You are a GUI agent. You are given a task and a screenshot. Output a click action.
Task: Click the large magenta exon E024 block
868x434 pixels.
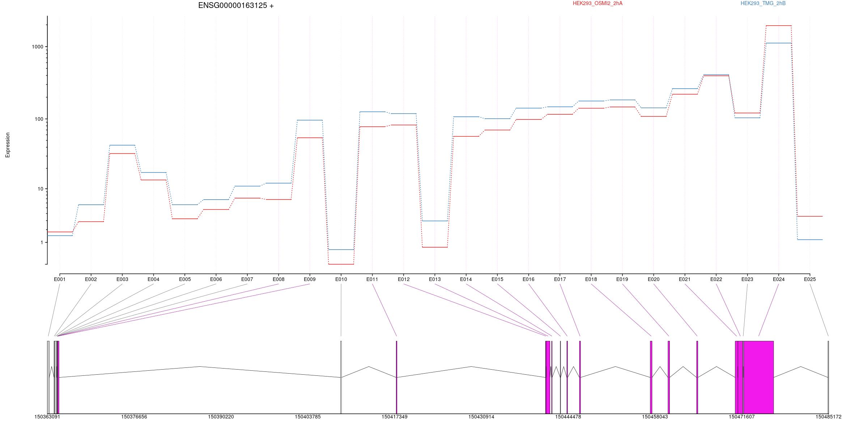tap(758, 377)
